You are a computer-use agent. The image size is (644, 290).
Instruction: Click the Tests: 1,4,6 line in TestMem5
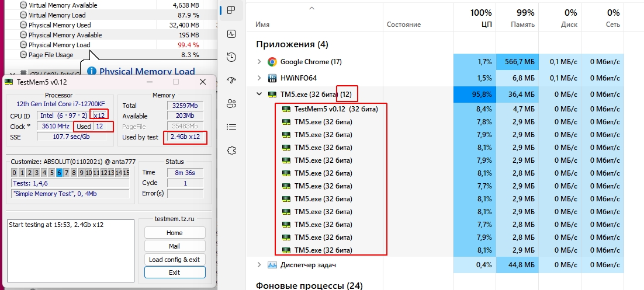(70, 183)
